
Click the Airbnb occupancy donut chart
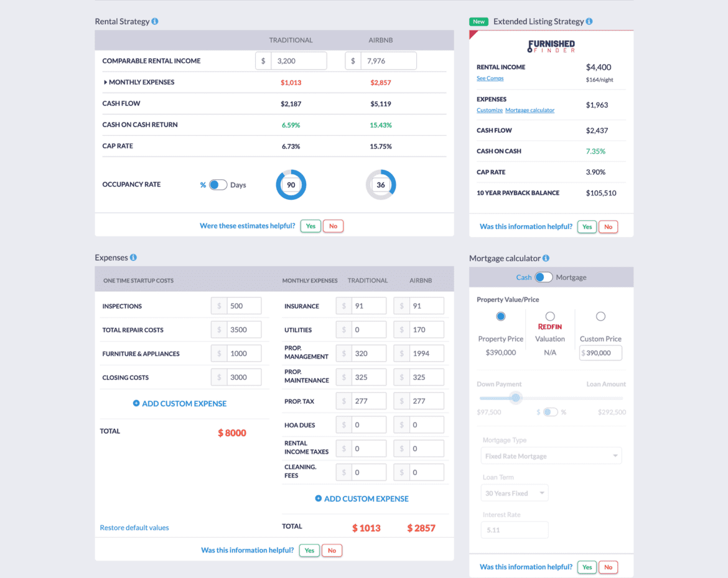[381, 184]
